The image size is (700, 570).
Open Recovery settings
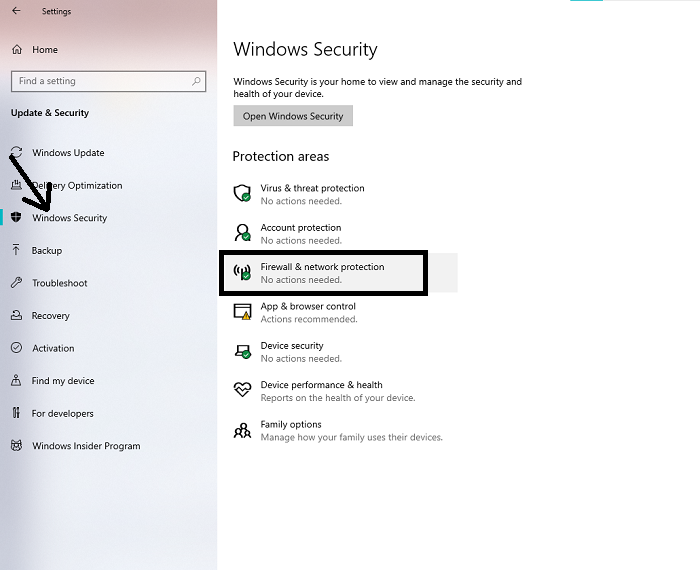point(50,316)
